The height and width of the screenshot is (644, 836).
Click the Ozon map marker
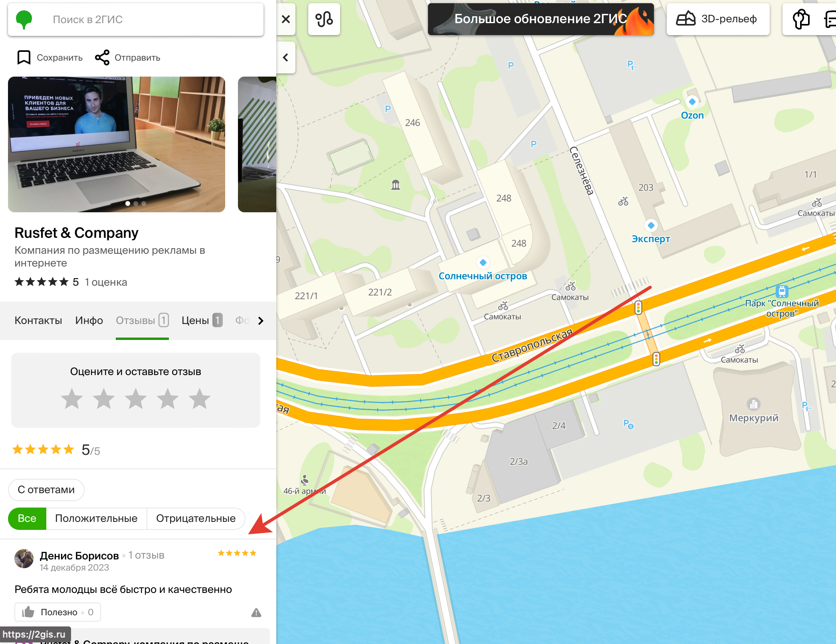click(692, 102)
